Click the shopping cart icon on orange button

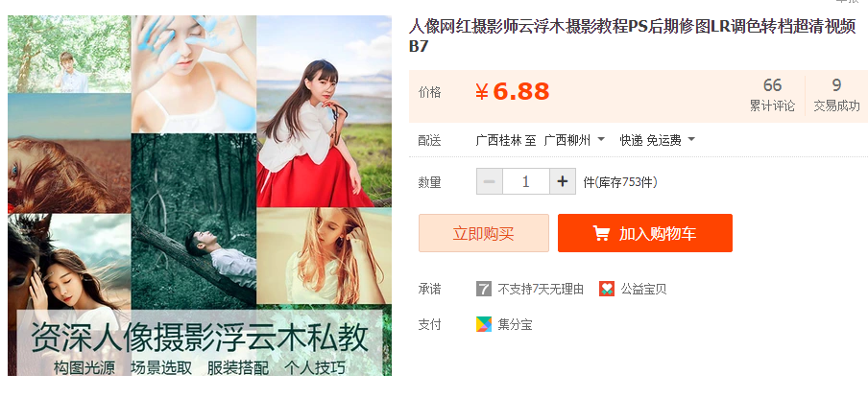(601, 233)
